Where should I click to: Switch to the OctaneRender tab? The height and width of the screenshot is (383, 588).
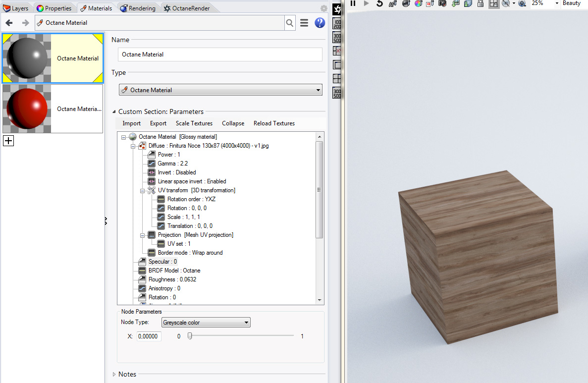pyautogui.click(x=187, y=8)
